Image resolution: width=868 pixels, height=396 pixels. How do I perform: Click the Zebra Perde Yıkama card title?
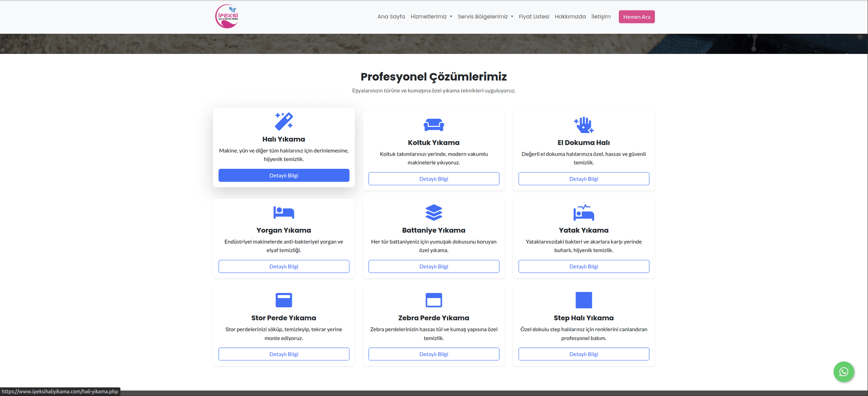pyautogui.click(x=434, y=318)
